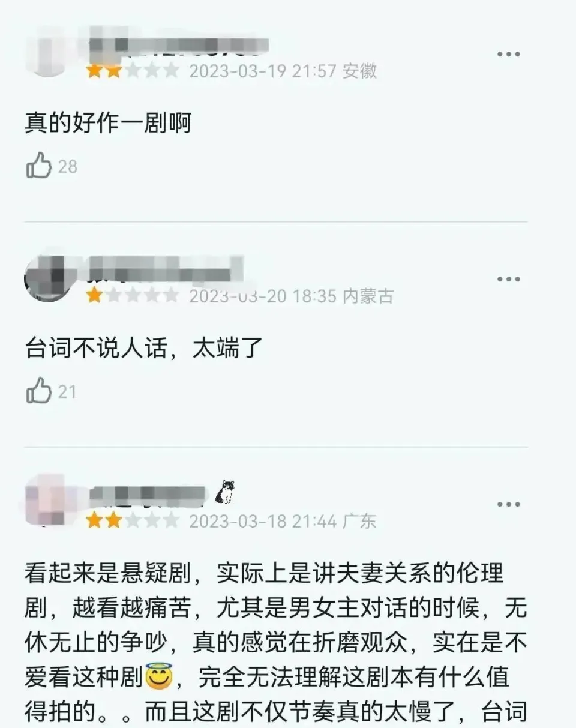Open more options for the Anhui comment
The height and width of the screenshot is (728, 576).
coord(508,54)
